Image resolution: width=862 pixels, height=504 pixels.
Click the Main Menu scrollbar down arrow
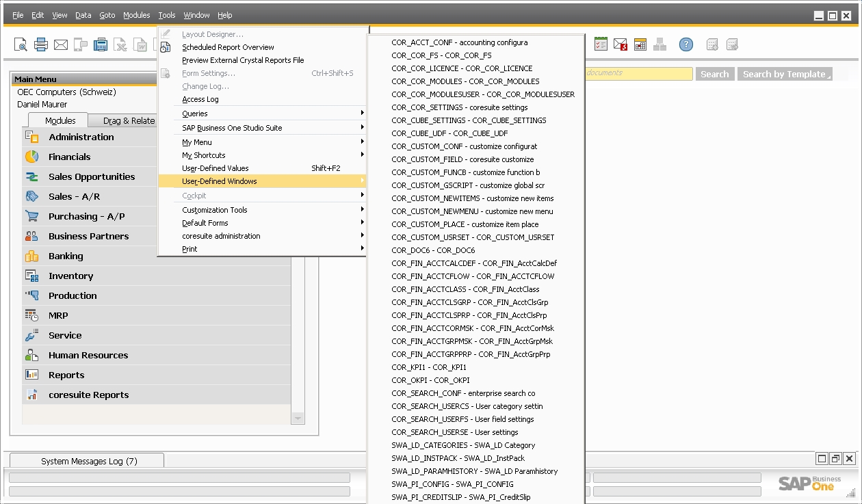click(298, 417)
